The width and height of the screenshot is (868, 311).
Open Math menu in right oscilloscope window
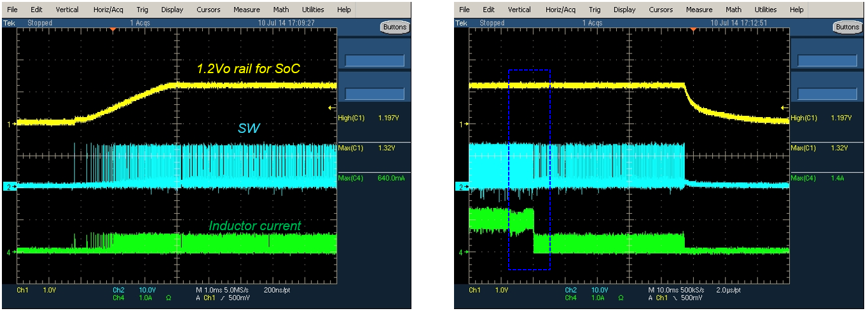733,10
